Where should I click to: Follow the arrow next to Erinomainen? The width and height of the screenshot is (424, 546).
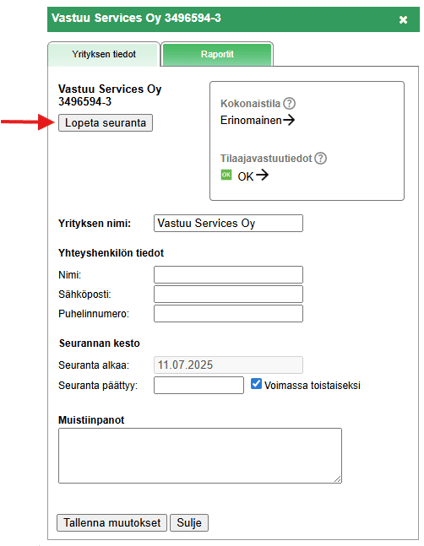(289, 120)
